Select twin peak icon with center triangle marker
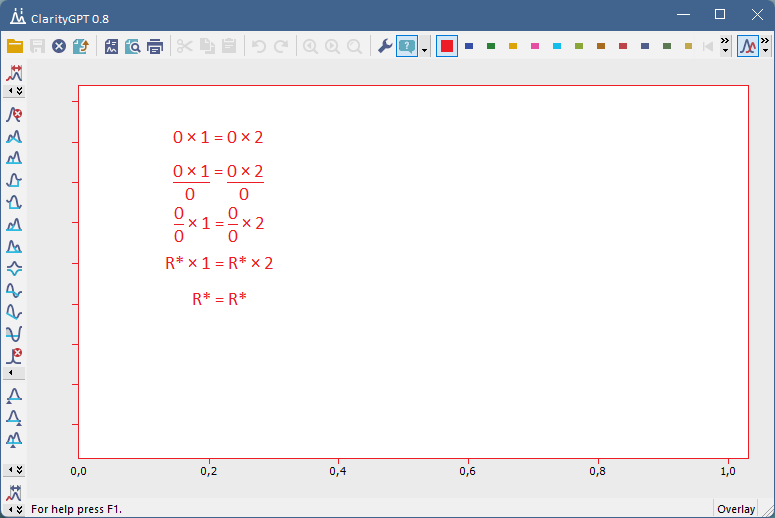775x518 pixels. pos(14,440)
